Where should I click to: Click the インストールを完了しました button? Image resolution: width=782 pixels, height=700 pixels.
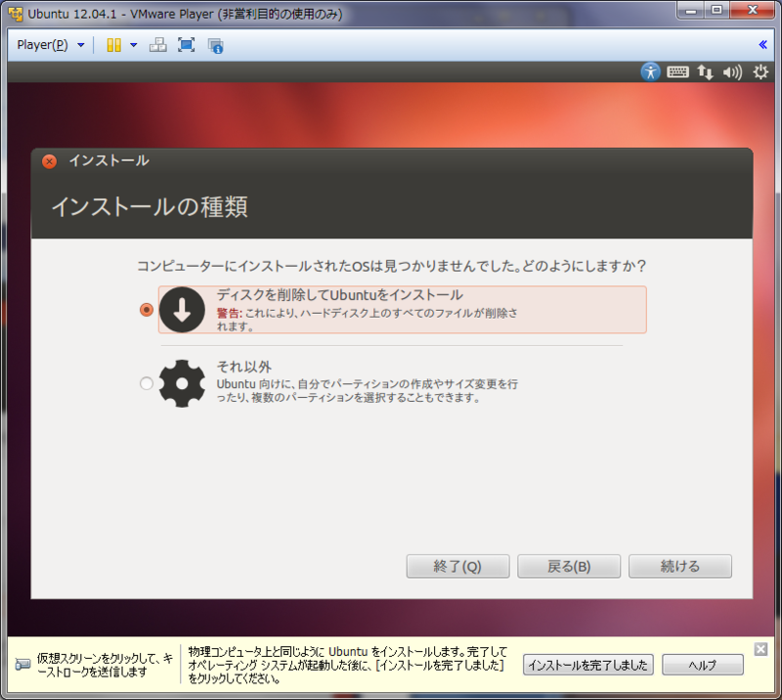pyautogui.click(x=590, y=665)
